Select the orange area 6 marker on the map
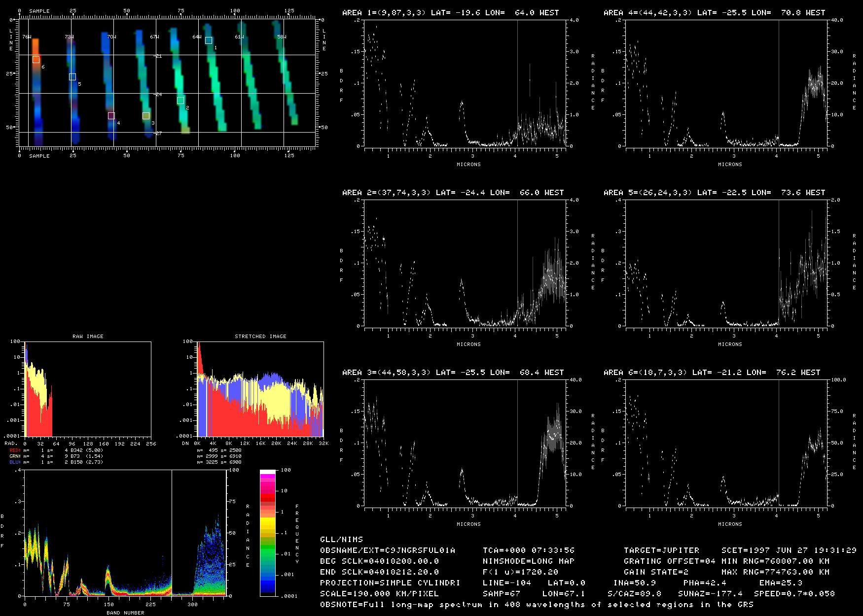863x616 pixels. [36, 60]
